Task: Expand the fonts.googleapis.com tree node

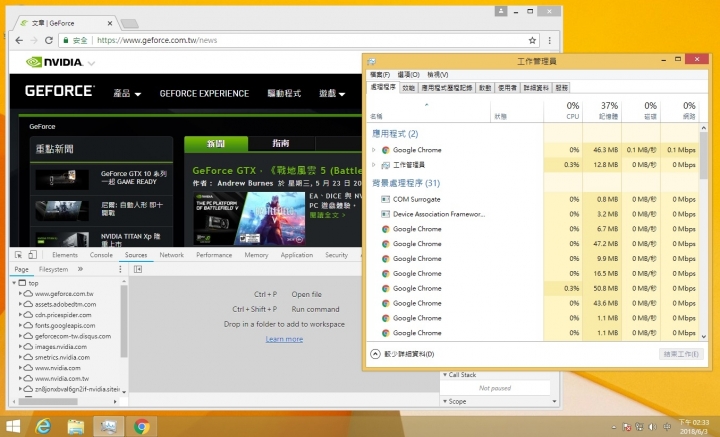Action: click(20, 325)
